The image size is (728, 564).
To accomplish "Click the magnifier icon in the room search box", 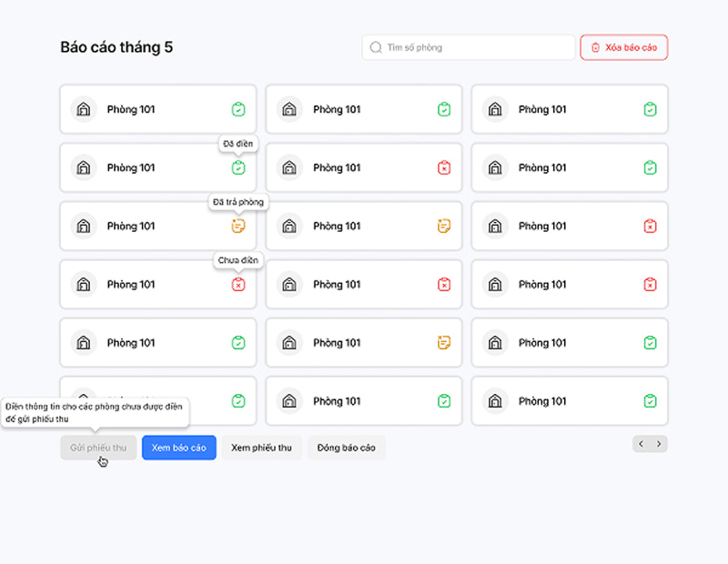I will [376, 47].
